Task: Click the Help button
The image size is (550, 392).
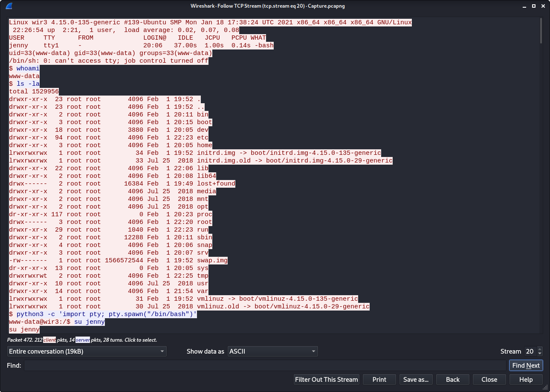Action: [x=526, y=380]
